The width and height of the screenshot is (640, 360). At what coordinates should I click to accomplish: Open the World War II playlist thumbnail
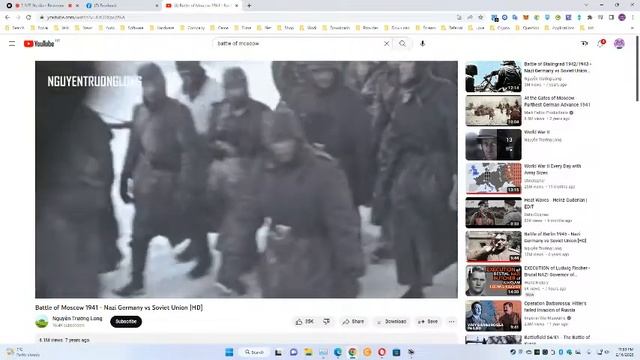(493, 144)
